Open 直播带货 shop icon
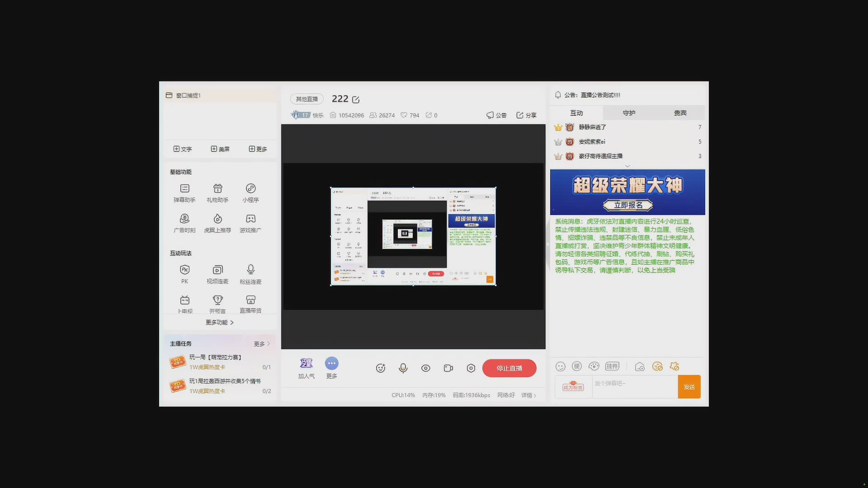868x488 pixels. pos(250,304)
